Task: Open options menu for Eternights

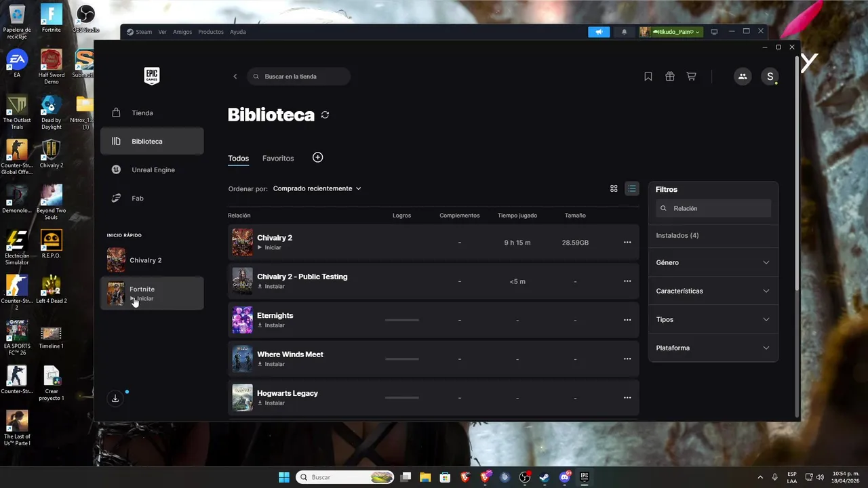Action: click(x=627, y=320)
